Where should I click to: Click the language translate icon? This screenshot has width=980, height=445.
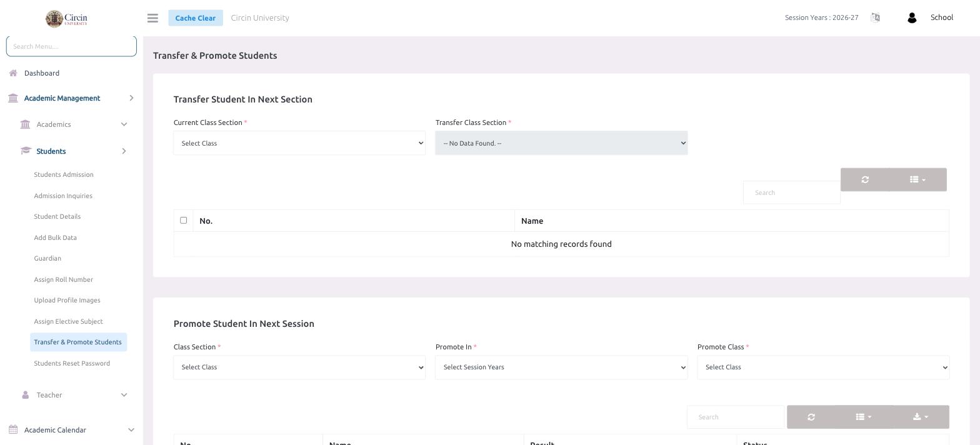pos(875,17)
